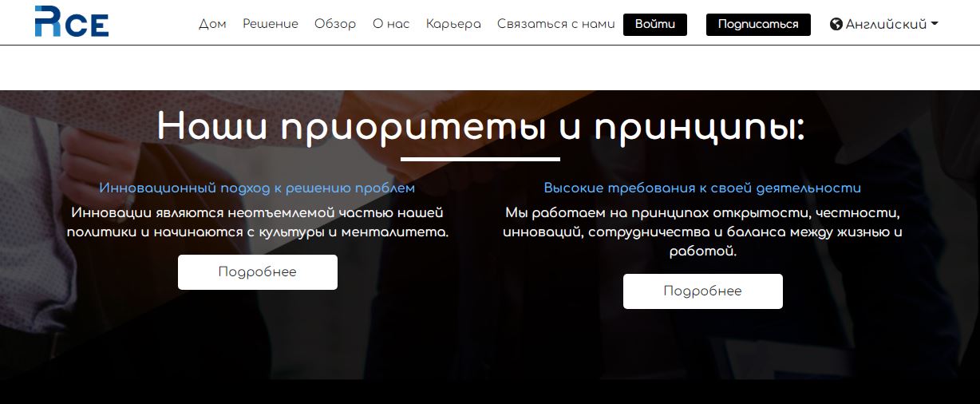Open the Решение menu item

[x=271, y=24]
